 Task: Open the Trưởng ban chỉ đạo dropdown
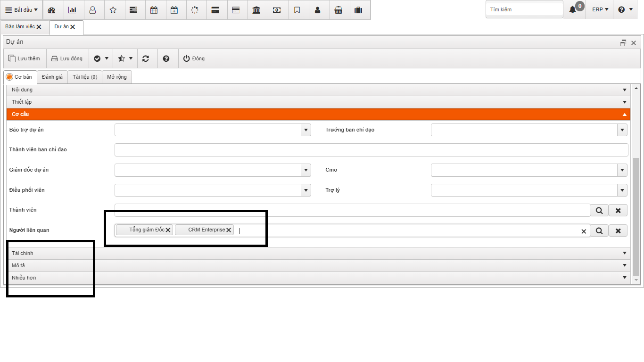pyautogui.click(x=622, y=130)
